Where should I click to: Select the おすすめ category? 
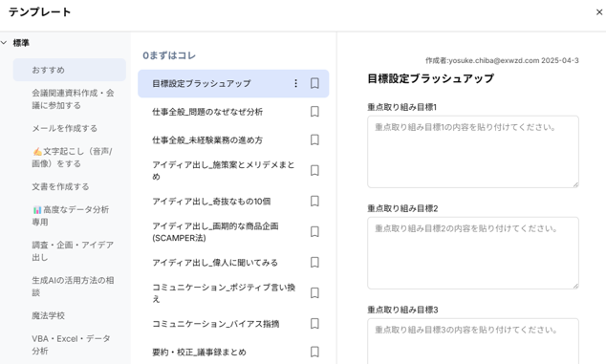pos(70,70)
